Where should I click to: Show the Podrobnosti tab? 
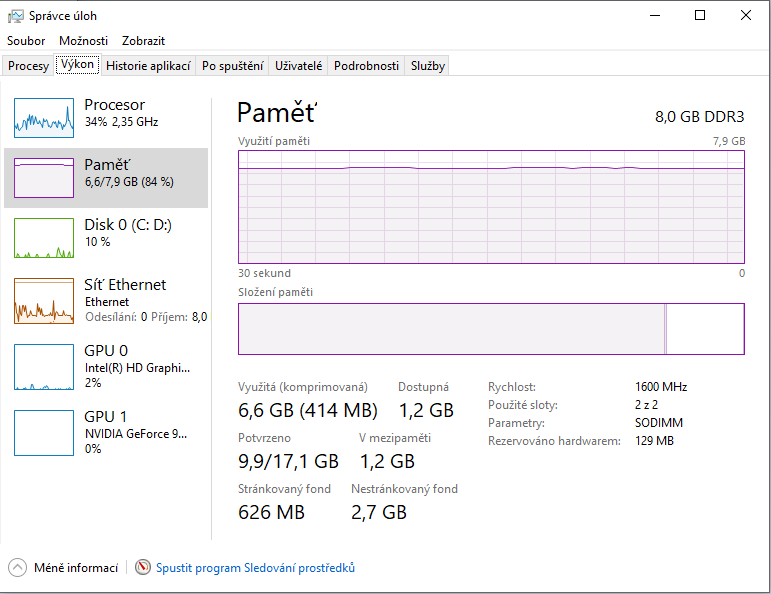point(366,66)
